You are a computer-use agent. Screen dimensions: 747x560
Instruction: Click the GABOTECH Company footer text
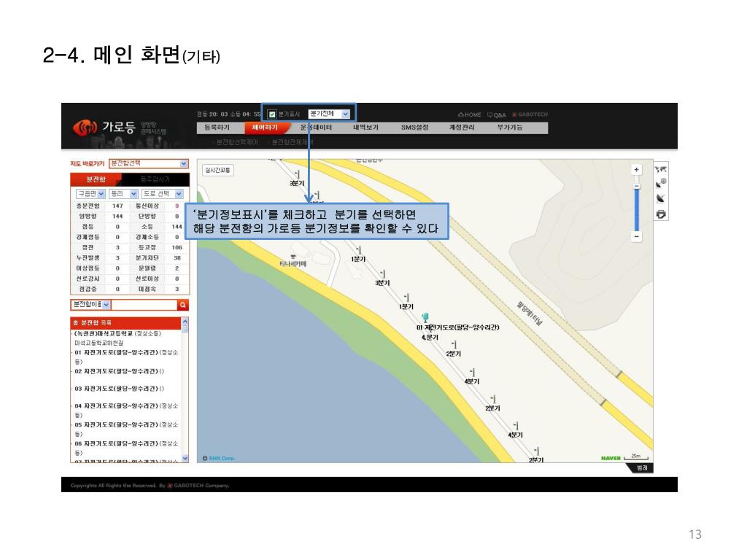click(198, 486)
